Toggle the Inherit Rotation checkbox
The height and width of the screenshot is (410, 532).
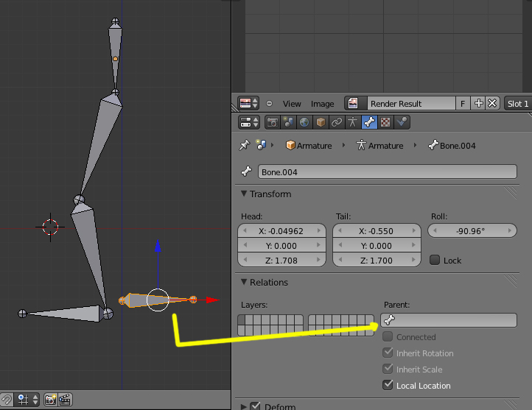tap(388, 353)
